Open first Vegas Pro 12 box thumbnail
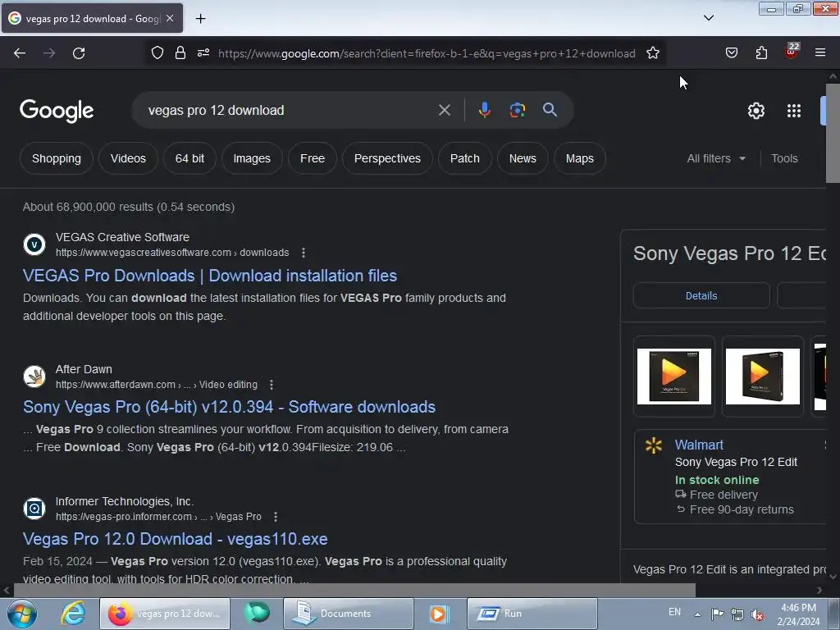Image resolution: width=840 pixels, height=630 pixels. click(x=674, y=376)
